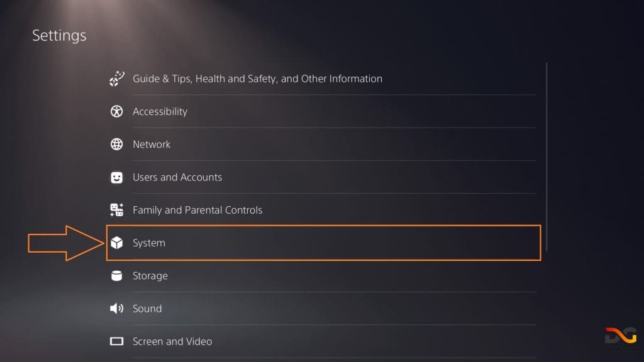Select the Family and Parental Controls icon
Viewport: 644px width, 362px height.
[117, 210]
